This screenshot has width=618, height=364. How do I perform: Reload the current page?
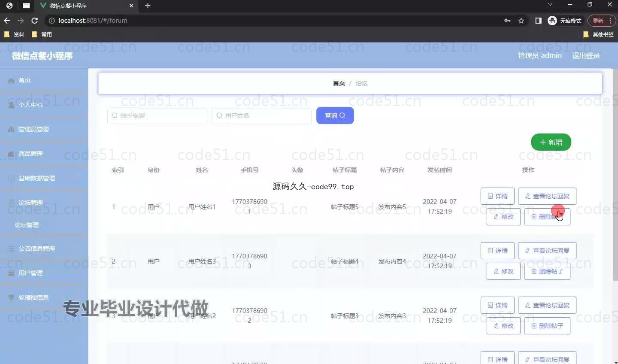click(35, 21)
